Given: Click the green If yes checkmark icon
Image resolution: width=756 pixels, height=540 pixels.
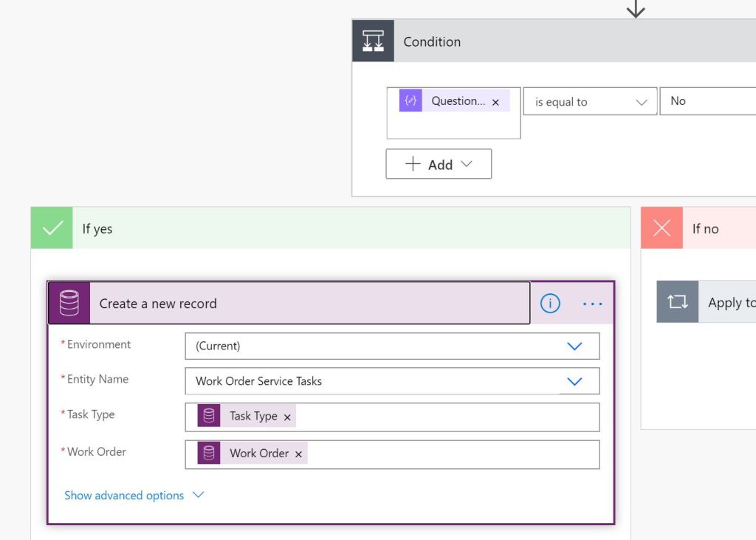Looking at the screenshot, I should click(52, 228).
